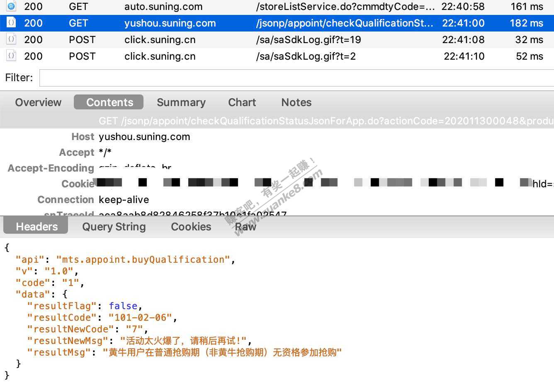This screenshot has height=392, width=554.
Task: Click the resultNewMsg message text
Action: [x=184, y=341]
